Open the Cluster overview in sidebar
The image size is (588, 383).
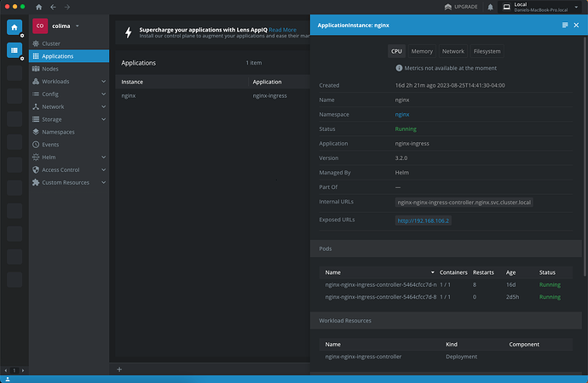(51, 43)
